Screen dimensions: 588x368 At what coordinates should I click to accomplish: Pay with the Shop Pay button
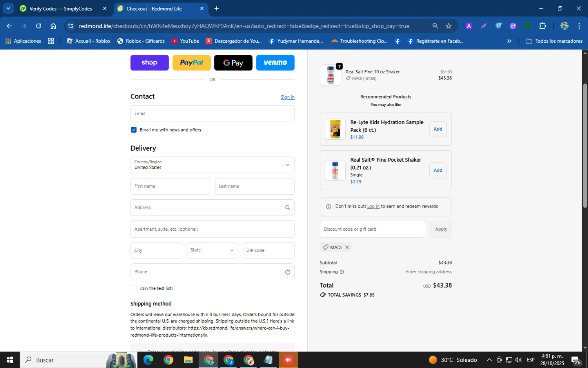point(149,63)
